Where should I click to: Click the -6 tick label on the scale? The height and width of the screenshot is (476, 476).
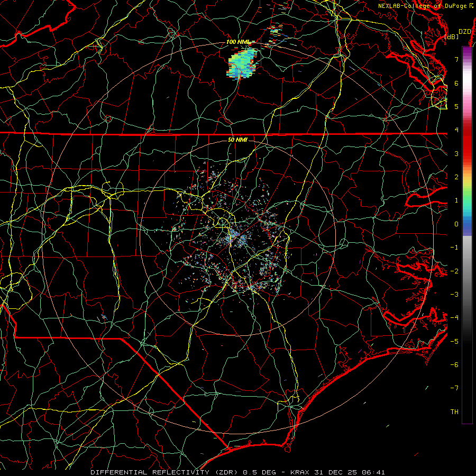click(x=454, y=365)
